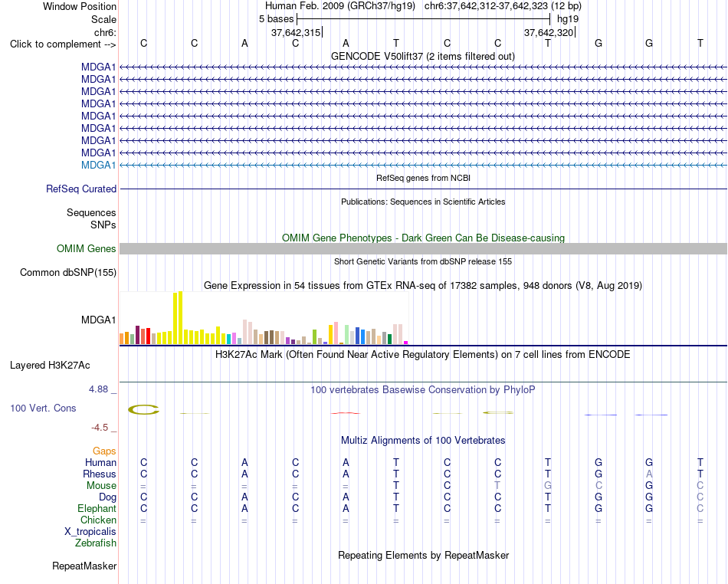Click the orange Gaps label
The height and width of the screenshot is (584, 728).
pyautogui.click(x=104, y=451)
